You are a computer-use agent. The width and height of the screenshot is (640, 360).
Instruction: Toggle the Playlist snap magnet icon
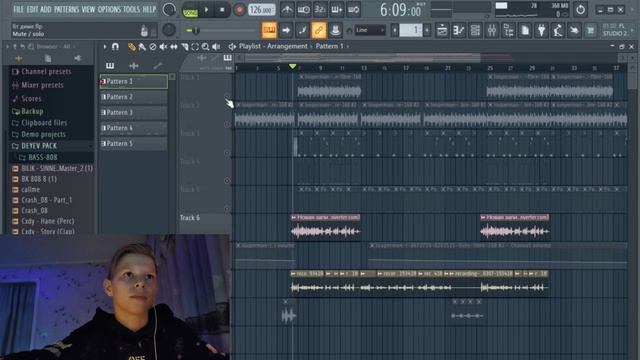tap(115, 47)
